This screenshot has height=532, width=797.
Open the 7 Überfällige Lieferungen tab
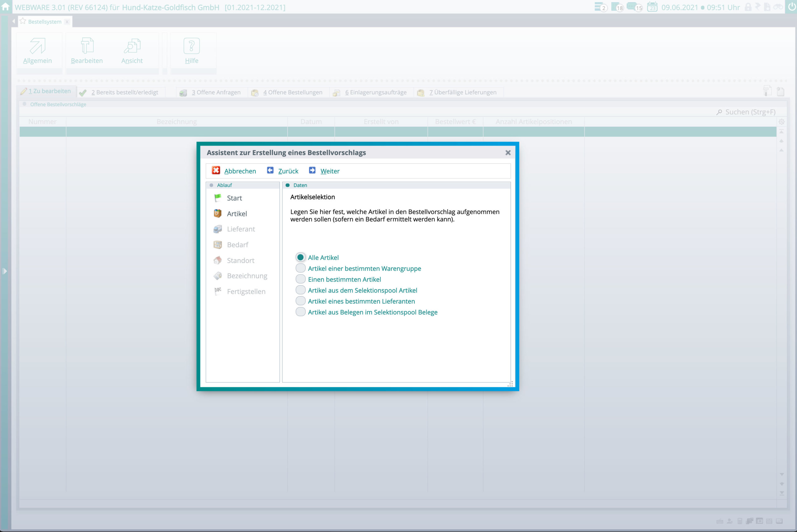[462, 92]
